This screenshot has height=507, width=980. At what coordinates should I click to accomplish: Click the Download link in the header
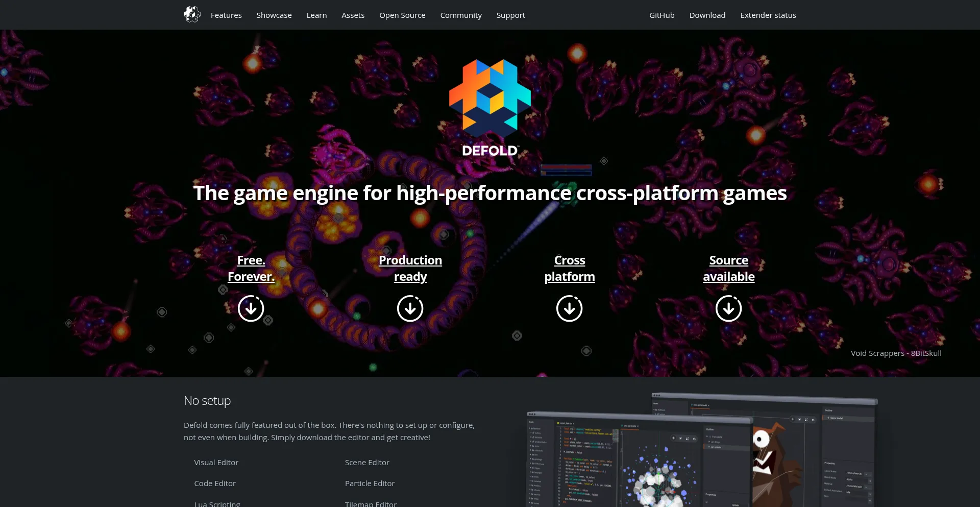[707, 15]
